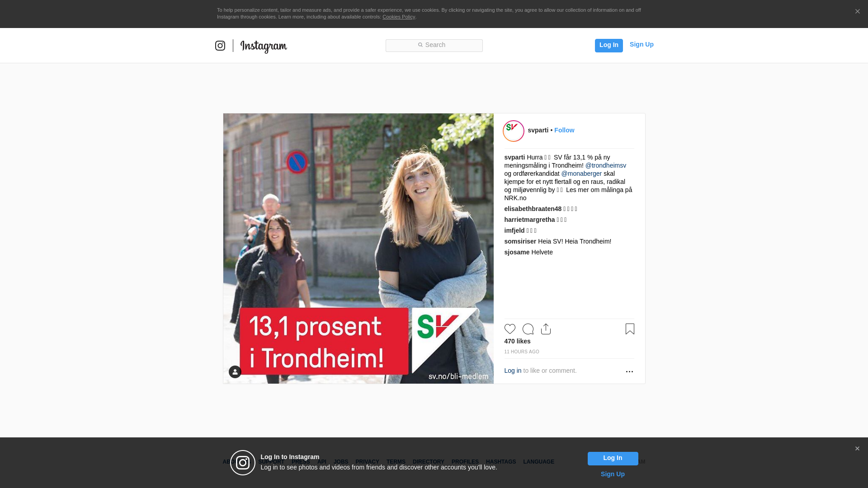Open the svparti profile avatar

[x=514, y=131]
